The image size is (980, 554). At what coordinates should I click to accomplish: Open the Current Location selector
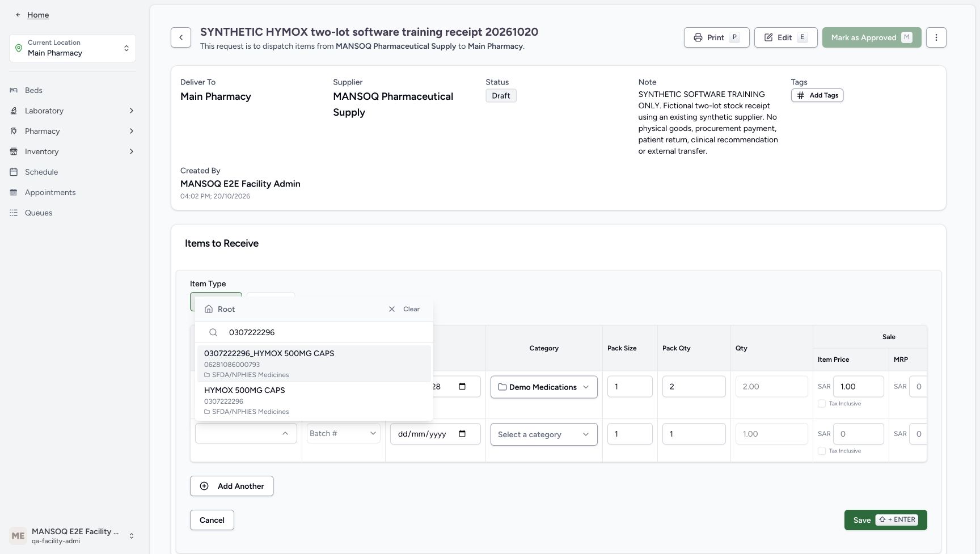73,48
